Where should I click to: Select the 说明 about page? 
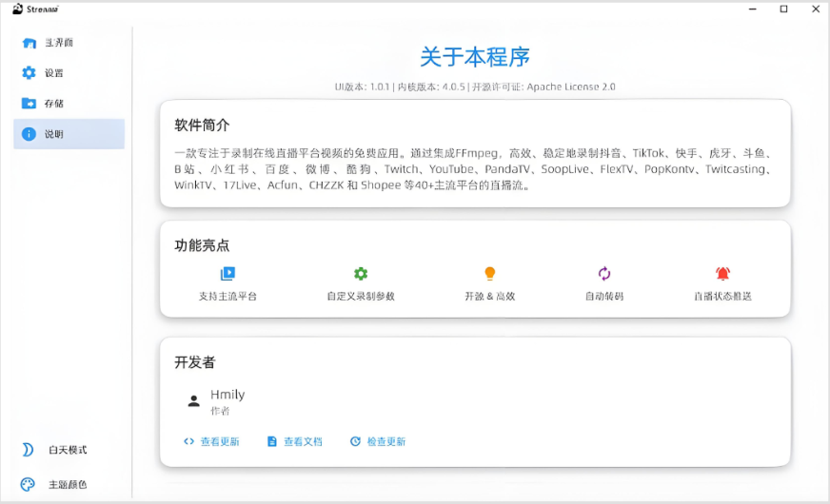pos(69,134)
